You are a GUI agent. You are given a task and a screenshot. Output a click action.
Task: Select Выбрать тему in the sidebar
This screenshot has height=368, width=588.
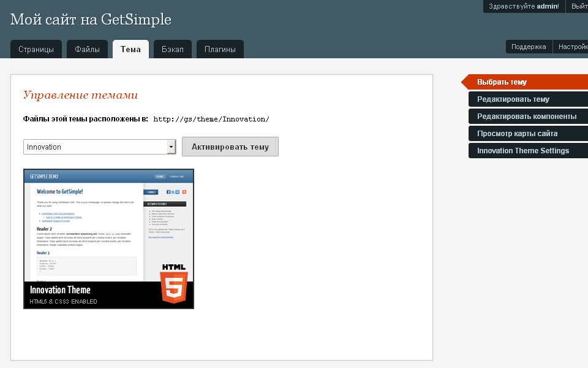pyautogui.click(x=502, y=82)
